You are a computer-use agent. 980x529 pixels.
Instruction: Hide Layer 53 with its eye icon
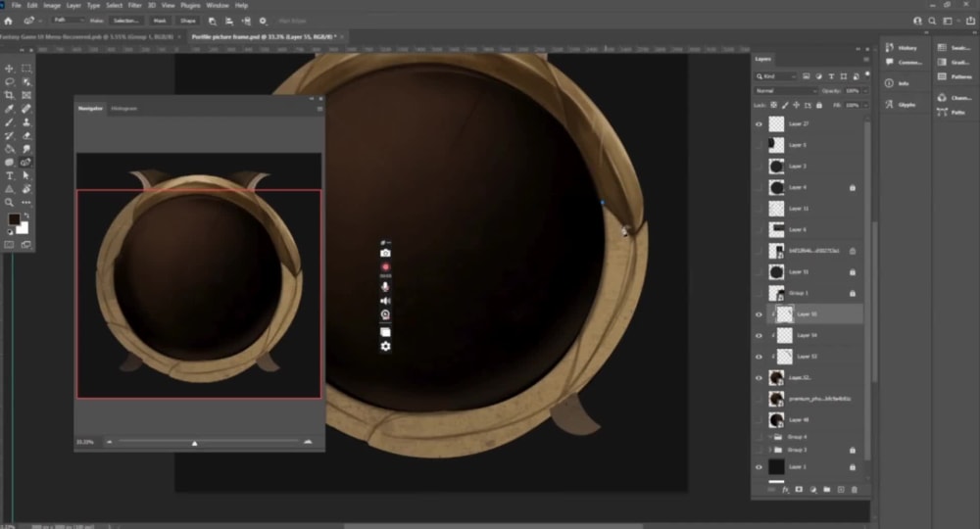click(759, 357)
